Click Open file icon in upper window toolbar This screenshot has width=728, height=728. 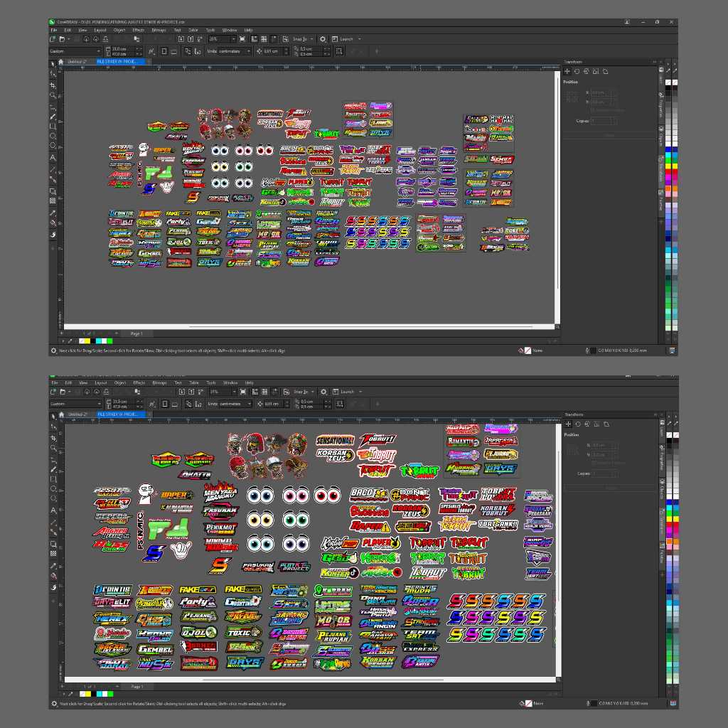[x=62, y=39]
